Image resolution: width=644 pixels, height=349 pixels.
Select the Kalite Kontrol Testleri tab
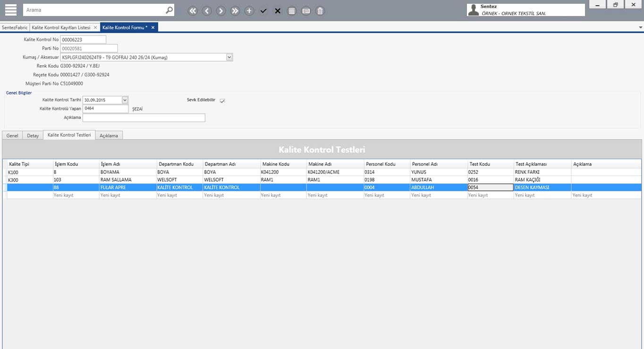pos(69,135)
